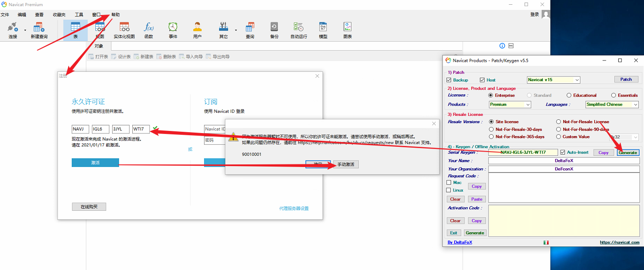Toggle the Auto-Insert checkbox
This screenshot has width=644, height=270.
click(x=562, y=152)
